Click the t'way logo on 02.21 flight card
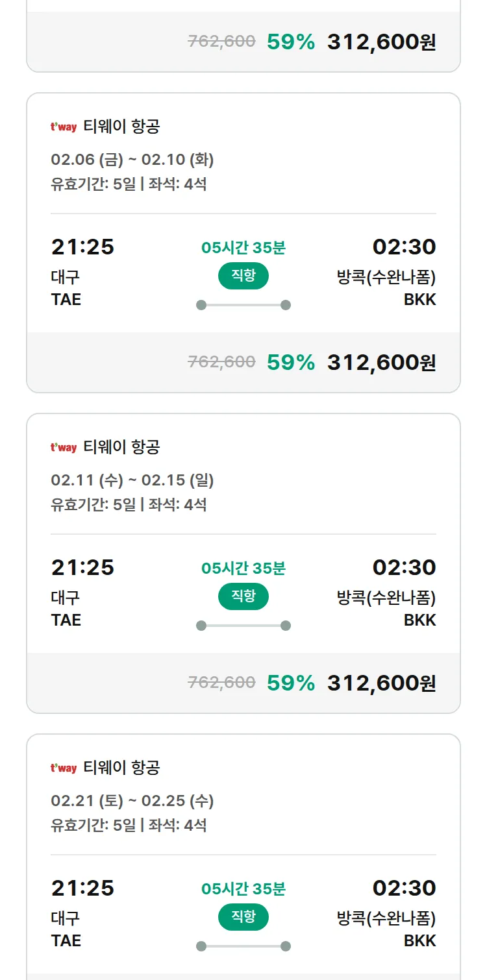Screen dimensions: 487x980 point(64,768)
